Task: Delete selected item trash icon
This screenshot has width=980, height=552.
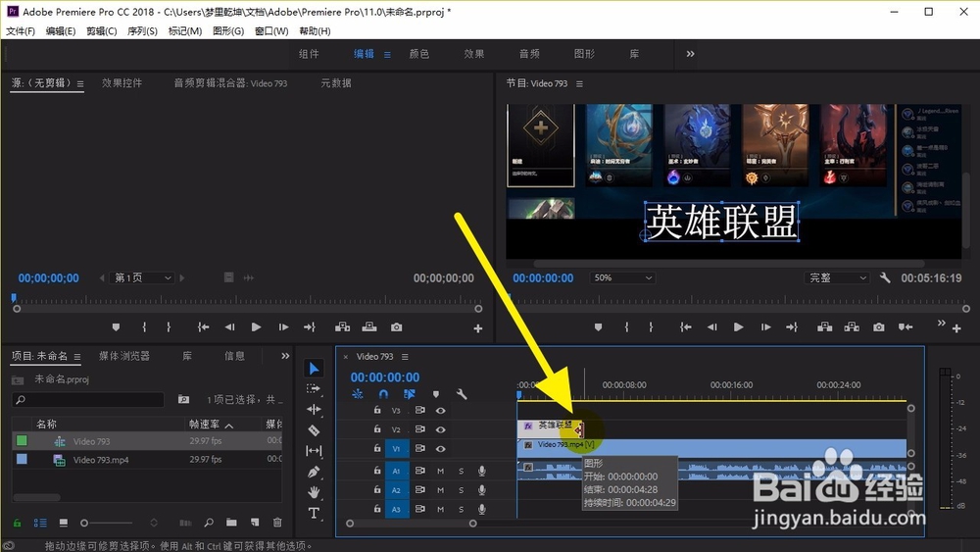Action: tap(277, 522)
